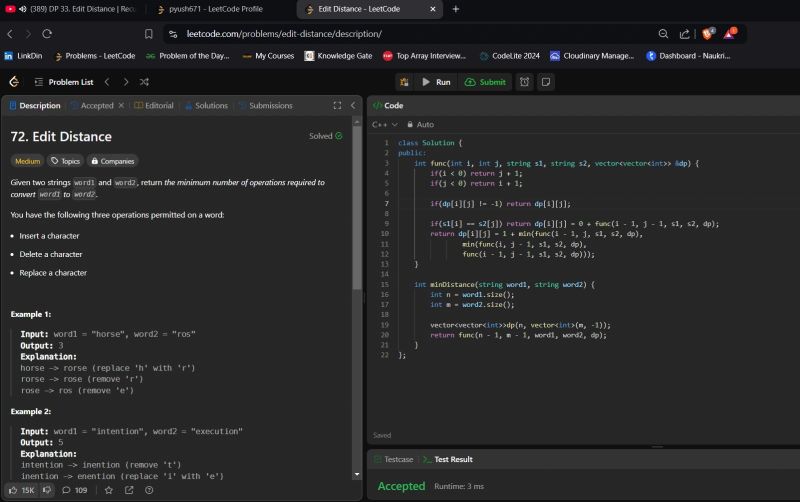
Task: Click the zoom magnifier icon in address bar
Action: click(663, 34)
